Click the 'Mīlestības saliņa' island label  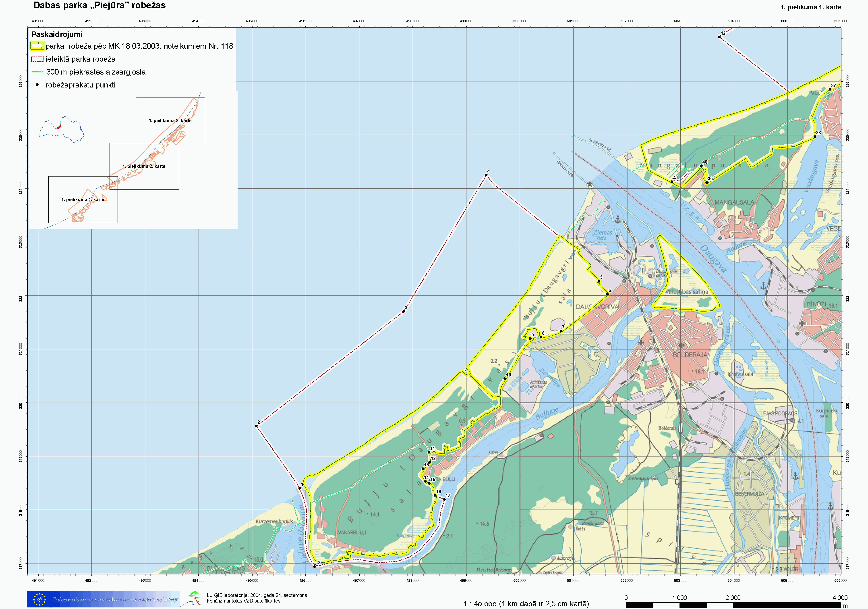pos(687,292)
